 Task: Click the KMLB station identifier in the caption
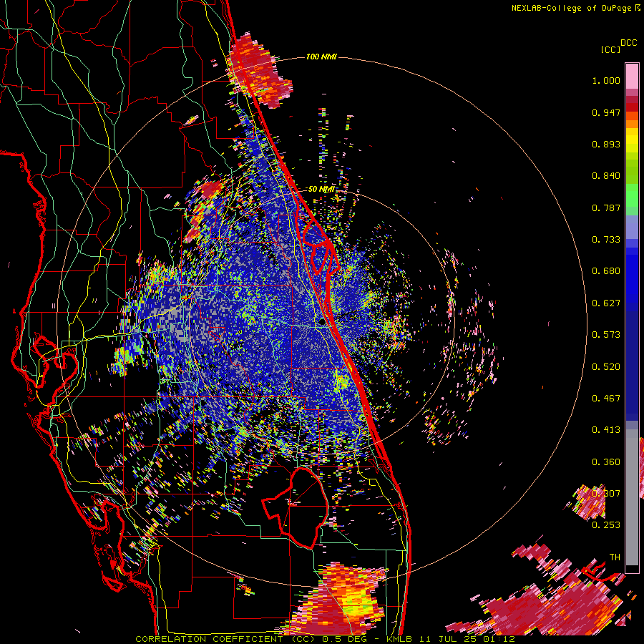(x=401, y=639)
